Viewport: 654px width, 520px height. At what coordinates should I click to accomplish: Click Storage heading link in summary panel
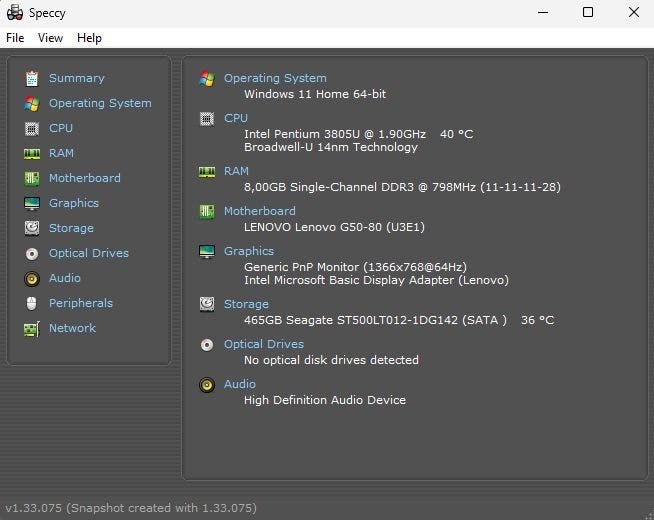coord(246,304)
